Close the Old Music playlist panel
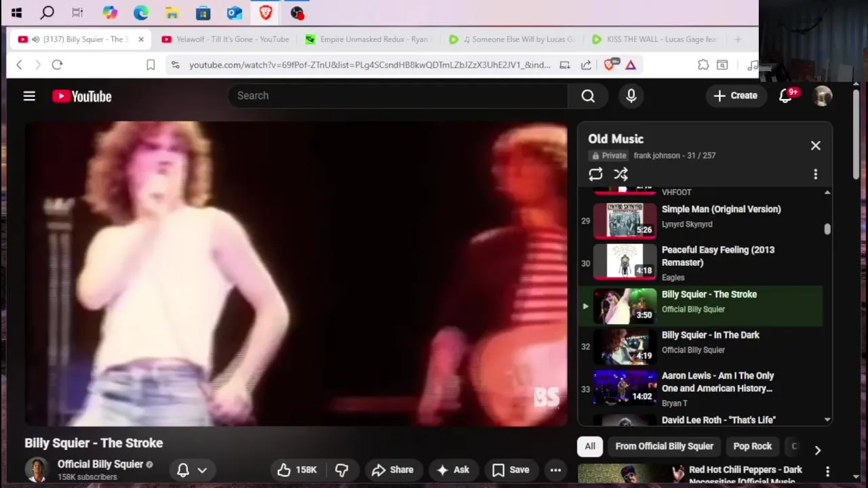868x488 pixels. pos(816,146)
